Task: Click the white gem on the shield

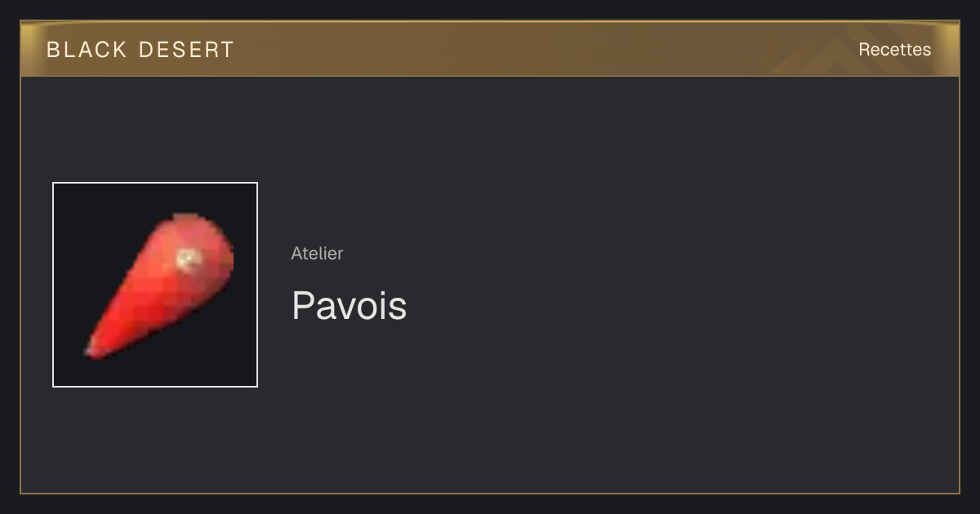Action: coord(189,259)
